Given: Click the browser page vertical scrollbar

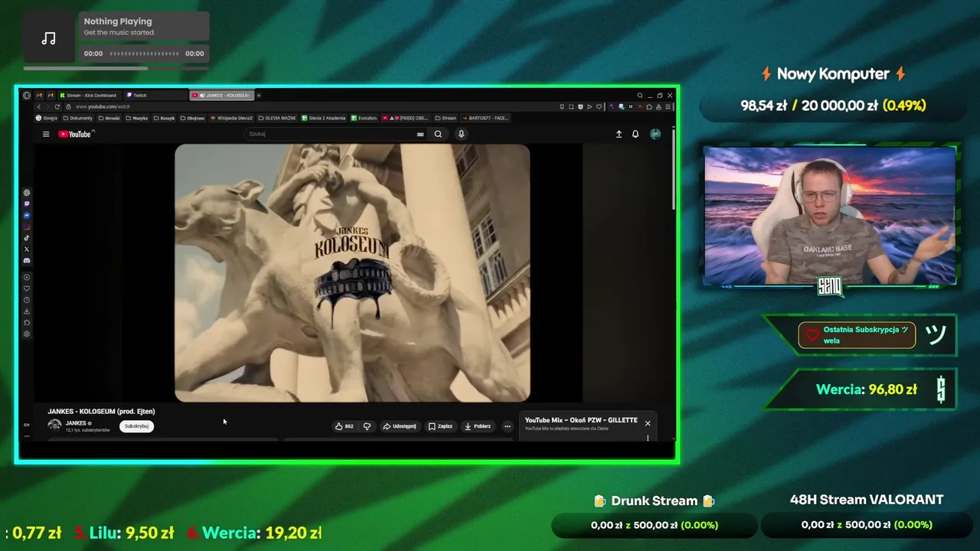Looking at the screenshot, I should (x=673, y=168).
